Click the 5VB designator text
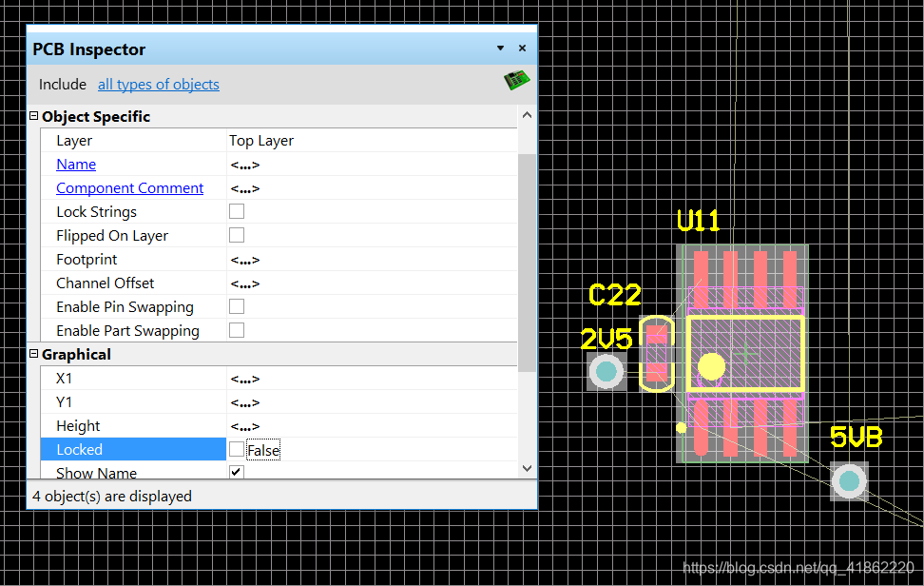 click(x=857, y=437)
